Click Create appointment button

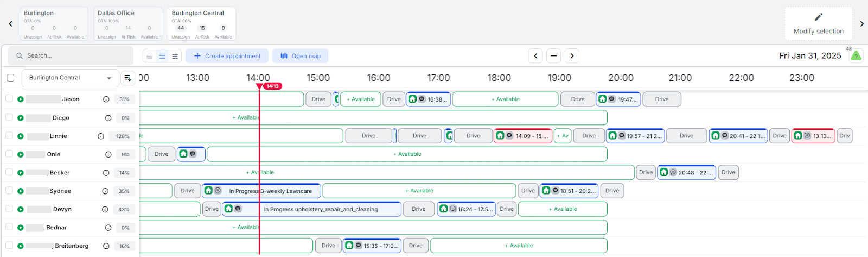point(227,56)
